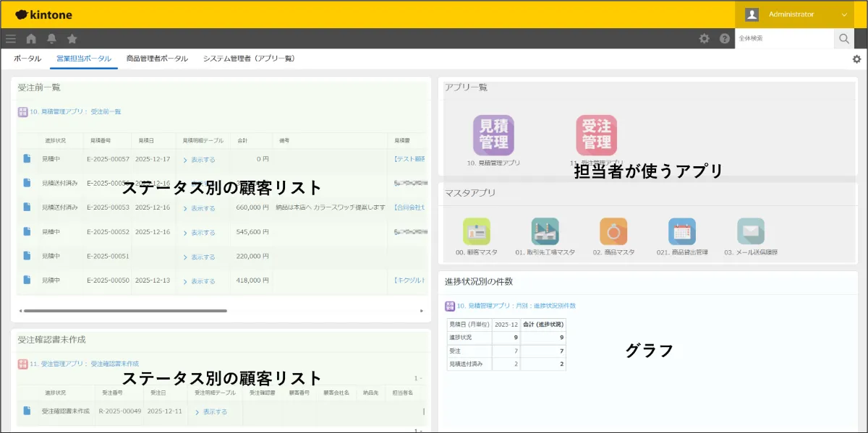Open the 【合同会社 quotation file link
Viewport: 868px width, 433px height.
(409, 207)
